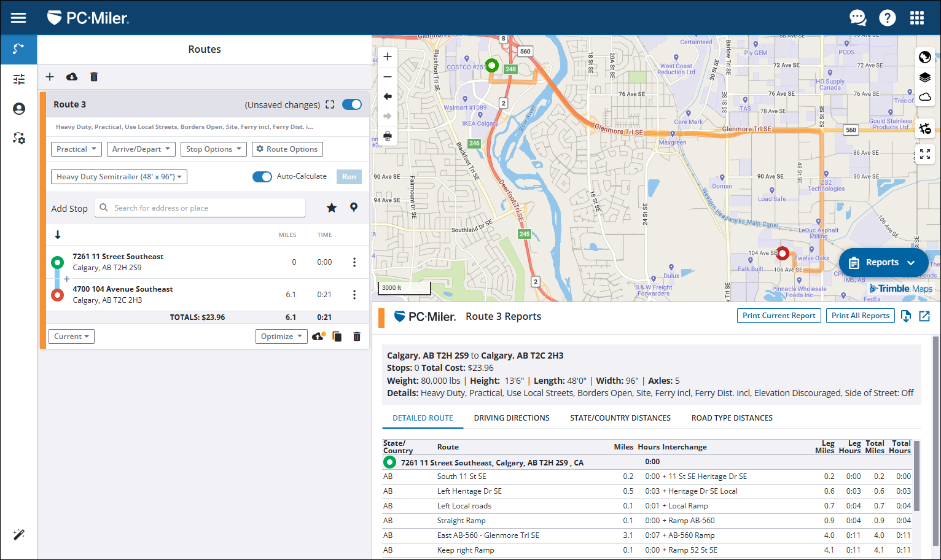Open the Road Type Distances tab
The width and height of the screenshot is (941, 560).
coord(732,418)
